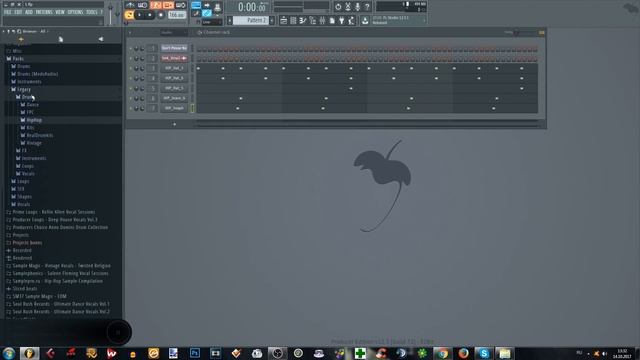The width and height of the screenshot is (640, 360).
Task: Open Chrome from the taskbar
Action: (442, 353)
